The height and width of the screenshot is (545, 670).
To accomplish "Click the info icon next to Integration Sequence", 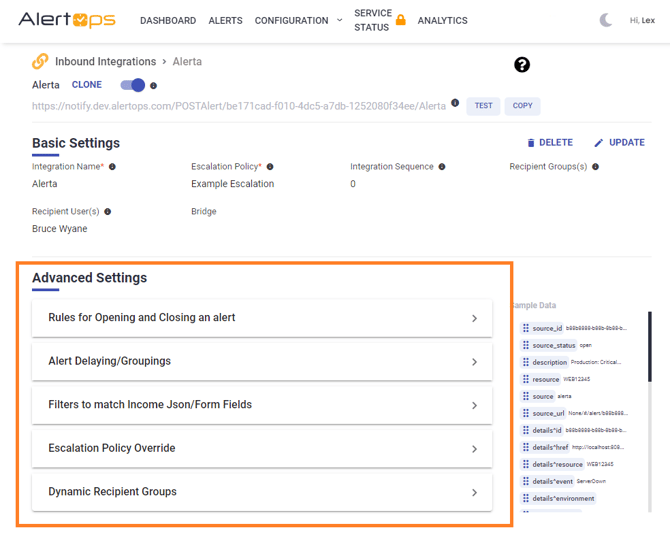I will [x=442, y=167].
